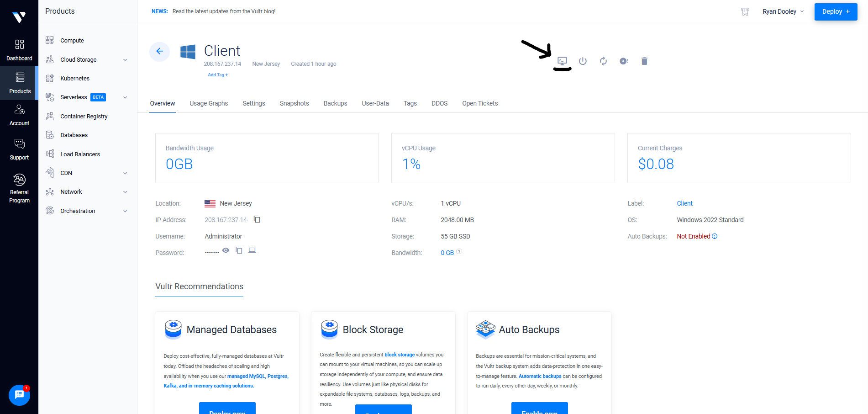
Task: Click the Bandwidth Usage 0GB card
Action: [267, 158]
